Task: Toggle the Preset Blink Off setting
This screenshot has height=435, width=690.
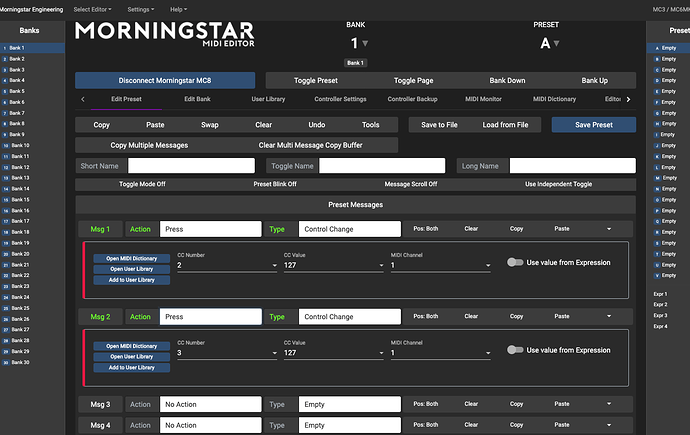Action: (x=277, y=184)
